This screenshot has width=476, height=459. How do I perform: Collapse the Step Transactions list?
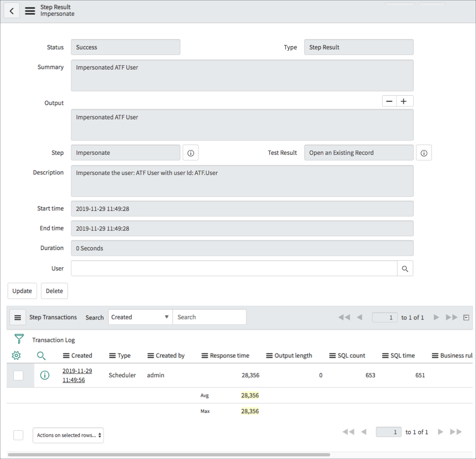(466, 317)
